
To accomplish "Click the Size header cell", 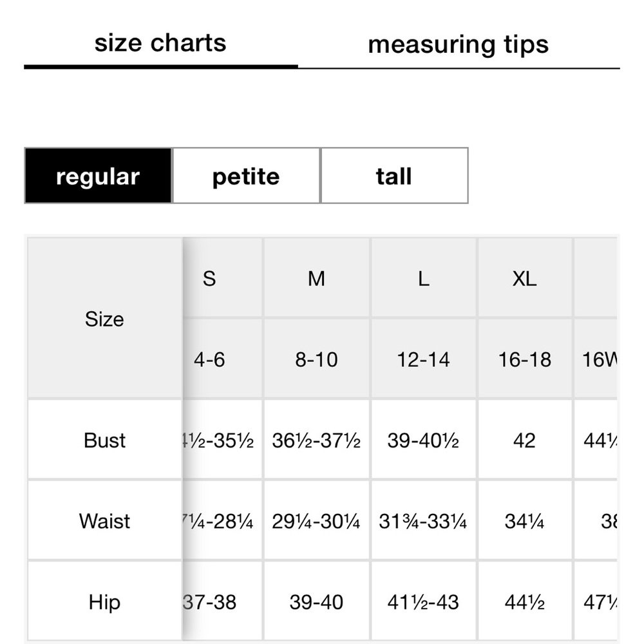I will pos(105,319).
